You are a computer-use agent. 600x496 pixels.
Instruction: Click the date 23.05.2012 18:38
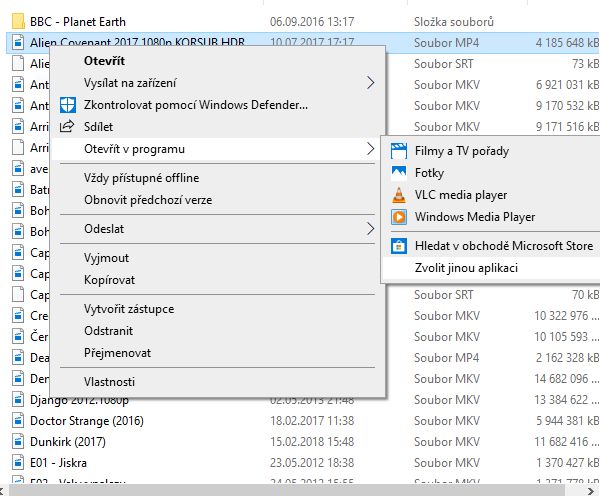click(x=312, y=463)
